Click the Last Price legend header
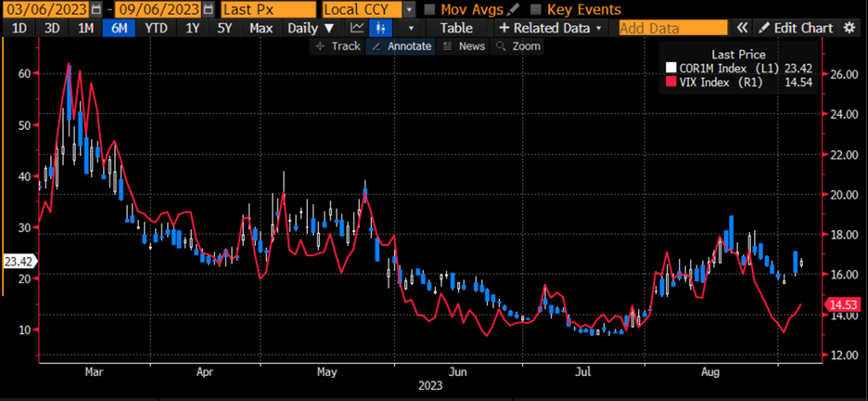This screenshot has width=868, height=401. click(738, 54)
